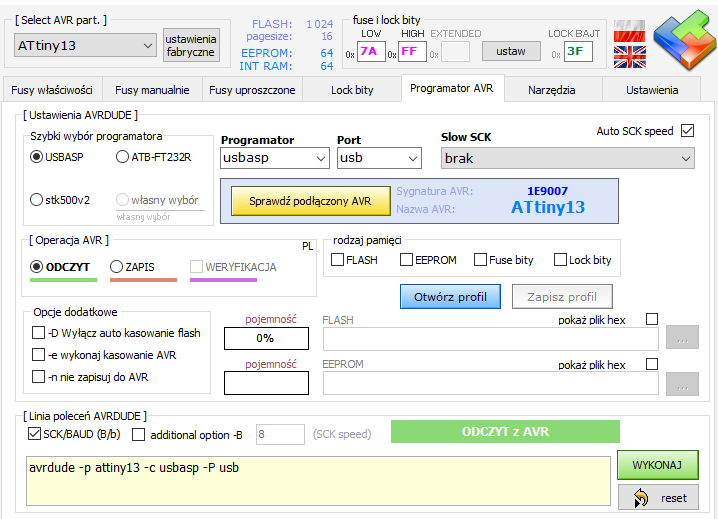
Task: Open the ATtiny13 AVR part dropdown
Action: pos(84,45)
